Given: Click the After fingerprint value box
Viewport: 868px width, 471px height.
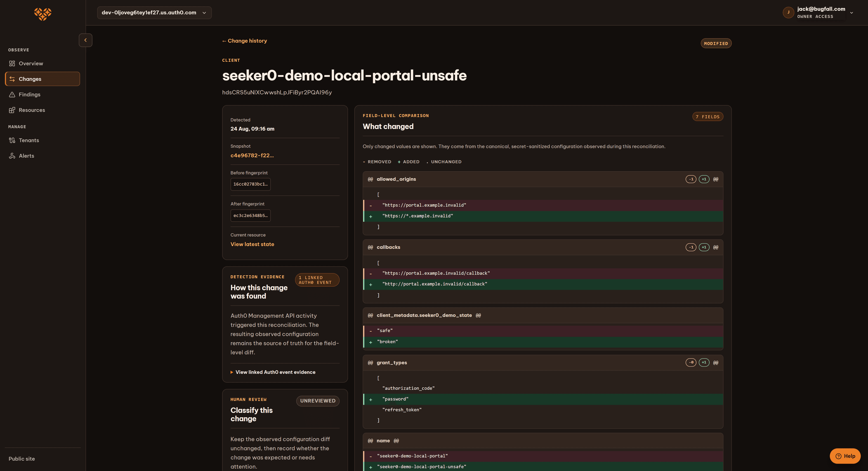Looking at the screenshot, I should pyautogui.click(x=250, y=216).
